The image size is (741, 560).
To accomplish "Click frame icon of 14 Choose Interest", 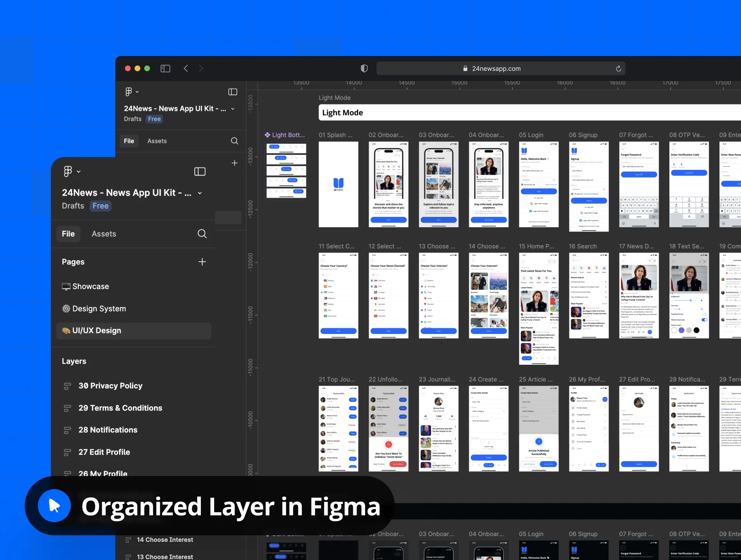I will point(128,540).
